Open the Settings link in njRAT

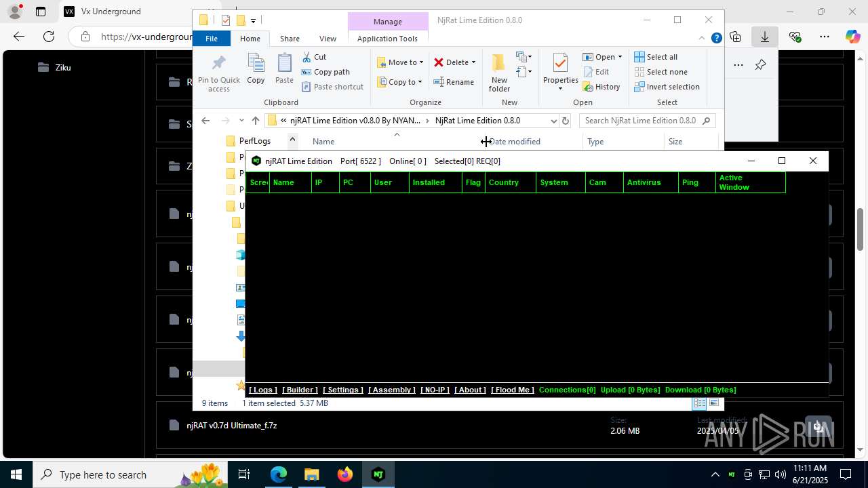343,390
